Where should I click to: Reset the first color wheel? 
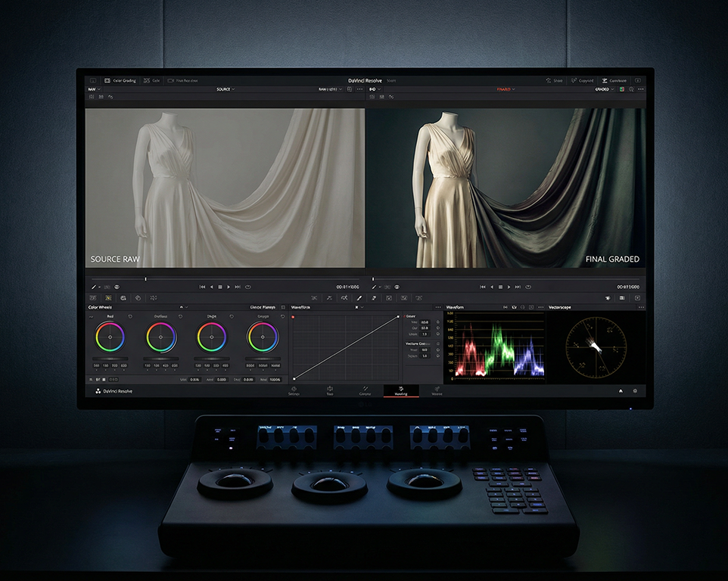coord(130,316)
